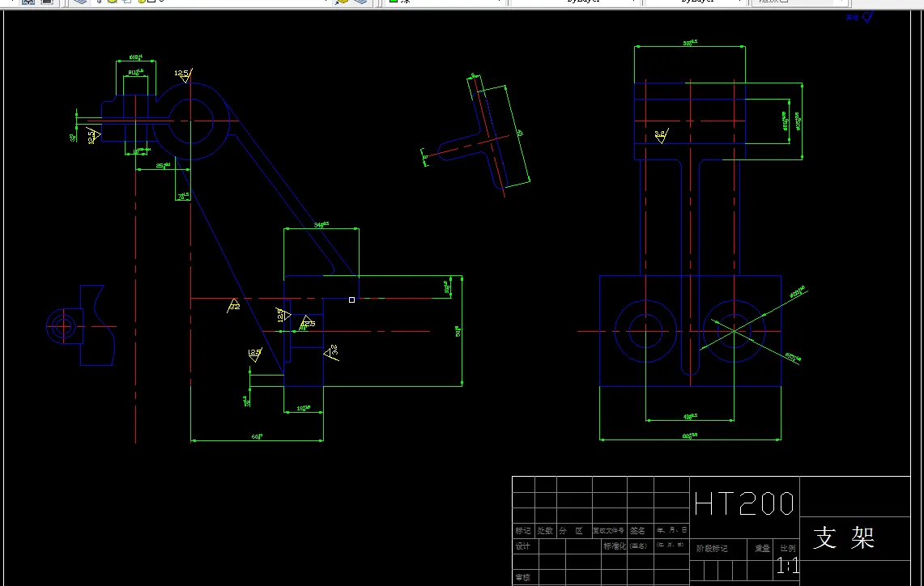Click the 处数 cell label
This screenshot has width=924, height=586.
545,531
